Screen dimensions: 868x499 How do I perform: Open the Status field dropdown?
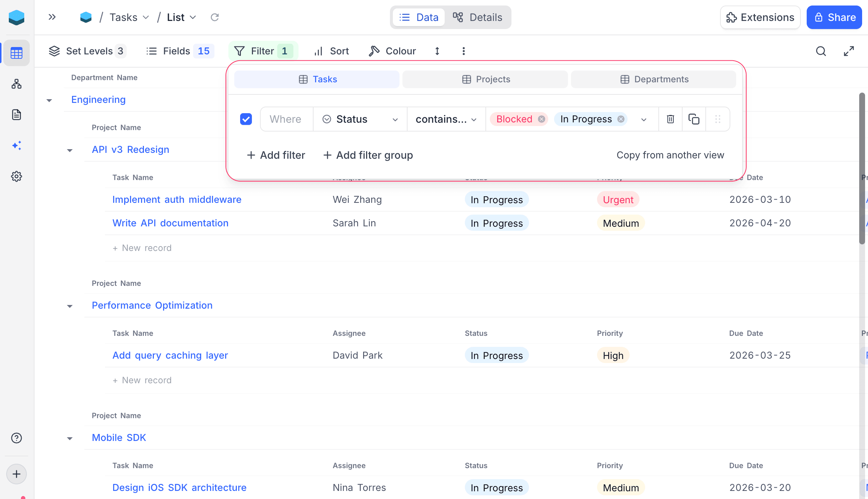click(x=360, y=119)
